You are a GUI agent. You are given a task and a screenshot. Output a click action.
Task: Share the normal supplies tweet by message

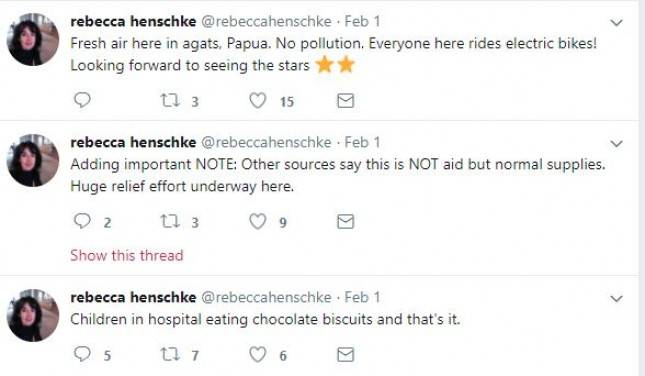(x=346, y=221)
